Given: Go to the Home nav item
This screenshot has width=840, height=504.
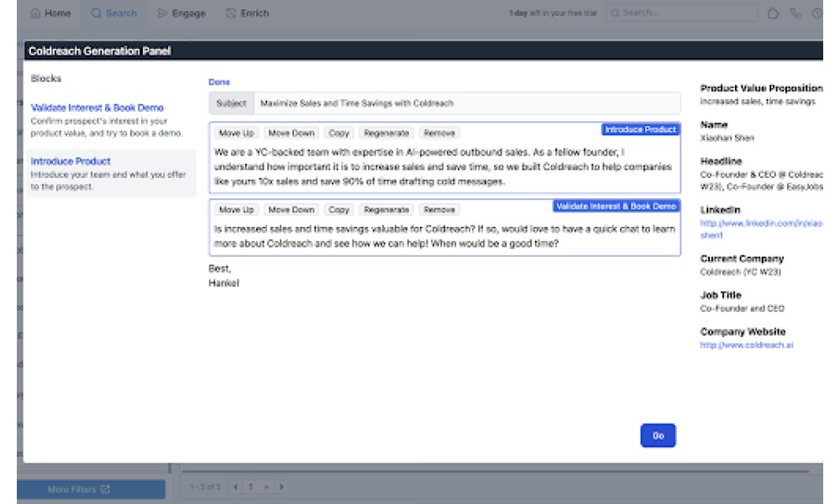Looking at the screenshot, I should (x=50, y=13).
